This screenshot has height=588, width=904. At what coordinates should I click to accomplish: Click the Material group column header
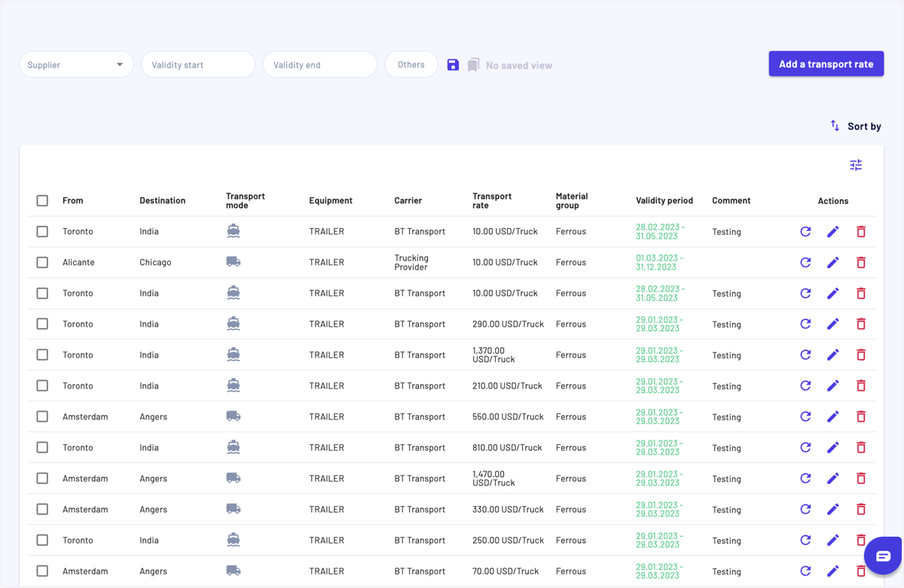[x=572, y=200]
